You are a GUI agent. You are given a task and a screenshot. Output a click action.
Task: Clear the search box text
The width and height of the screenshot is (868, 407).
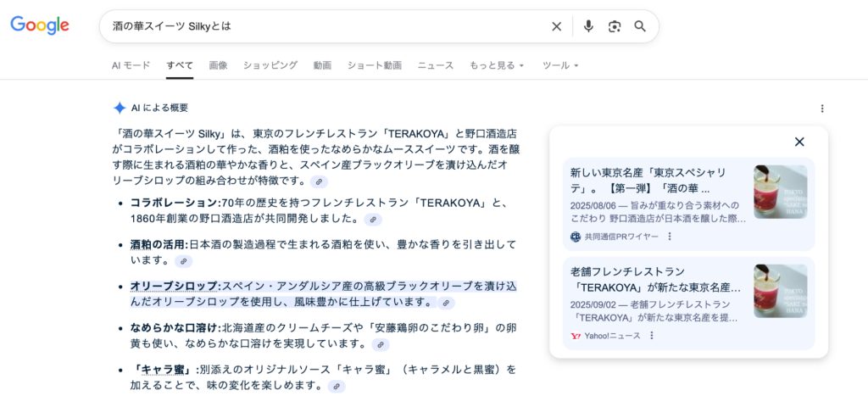point(556,26)
